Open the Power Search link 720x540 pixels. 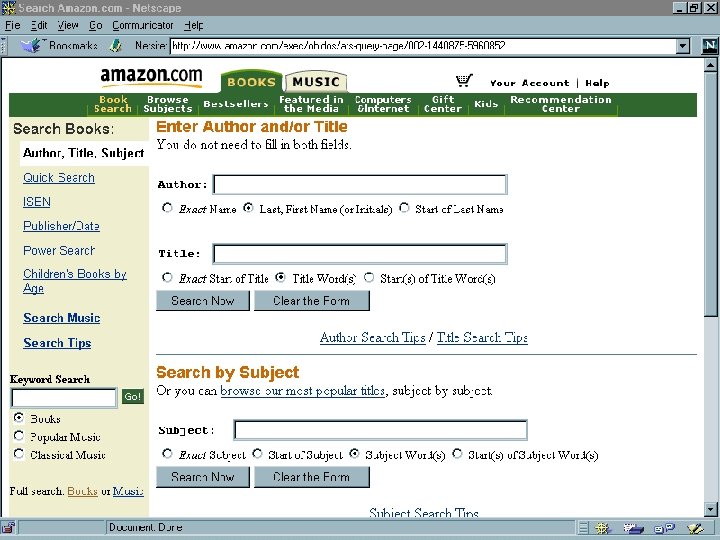[x=59, y=250]
